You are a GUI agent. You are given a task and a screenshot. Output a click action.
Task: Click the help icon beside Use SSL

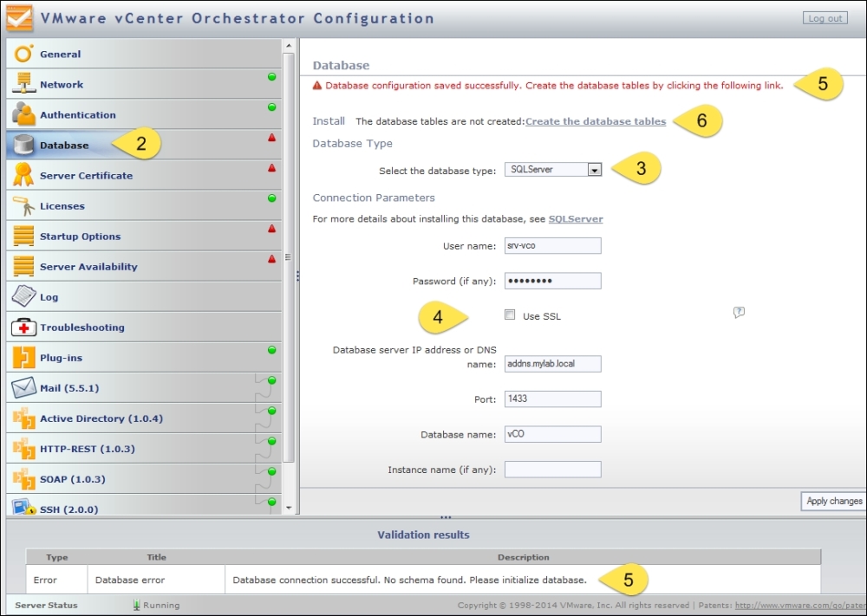pyautogui.click(x=739, y=313)
